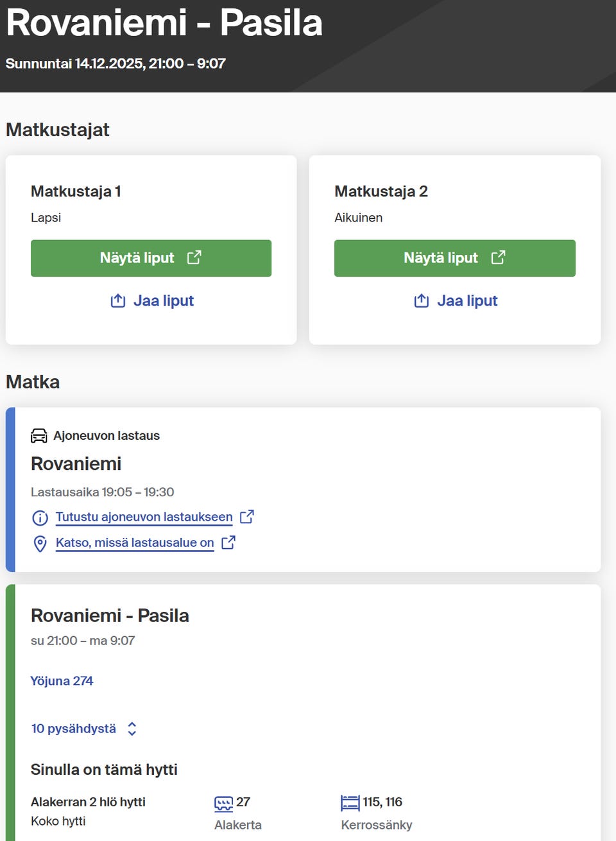Open Tutustu ajoneuvon lastaukseen link

[144, 517]
